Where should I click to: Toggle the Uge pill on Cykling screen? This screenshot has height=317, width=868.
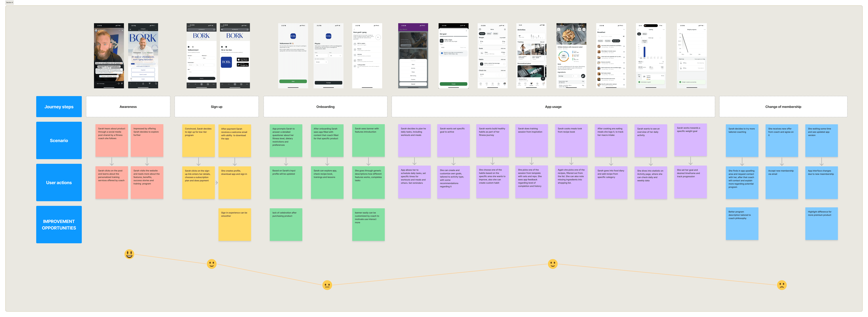pos(639,34)
